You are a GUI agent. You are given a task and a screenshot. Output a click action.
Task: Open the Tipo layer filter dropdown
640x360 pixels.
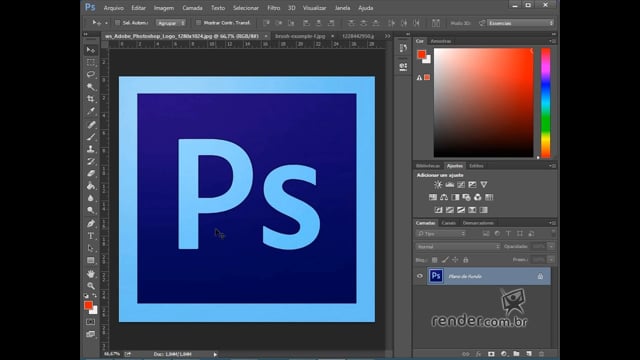tap(441, 233)
